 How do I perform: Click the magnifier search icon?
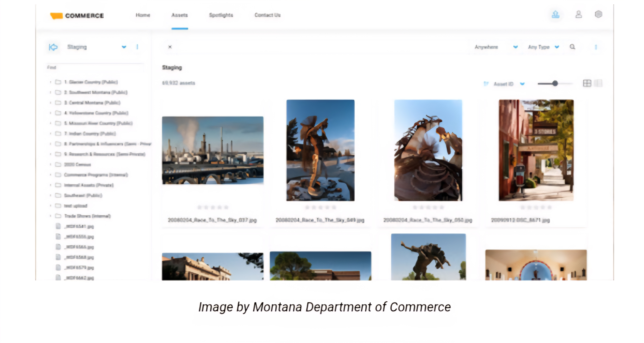pyautogui.click(x=572, y=47)
